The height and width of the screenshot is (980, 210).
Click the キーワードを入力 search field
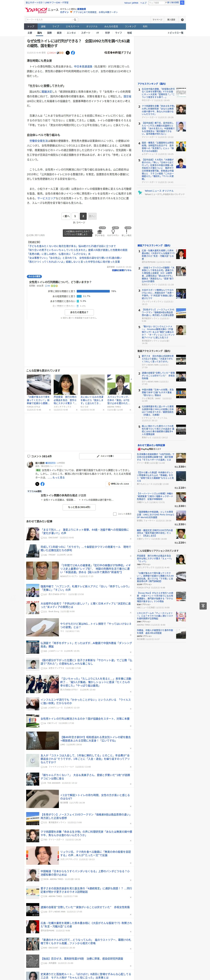(49, 20)
